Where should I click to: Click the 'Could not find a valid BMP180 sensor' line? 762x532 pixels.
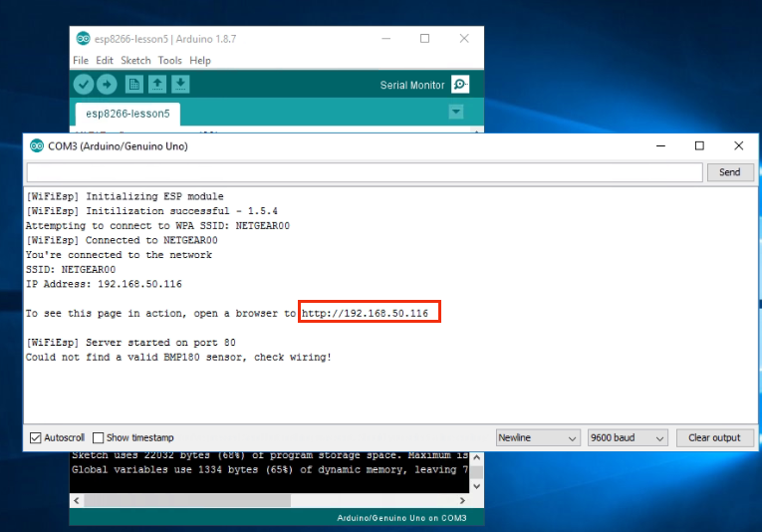tap(178, 358)
